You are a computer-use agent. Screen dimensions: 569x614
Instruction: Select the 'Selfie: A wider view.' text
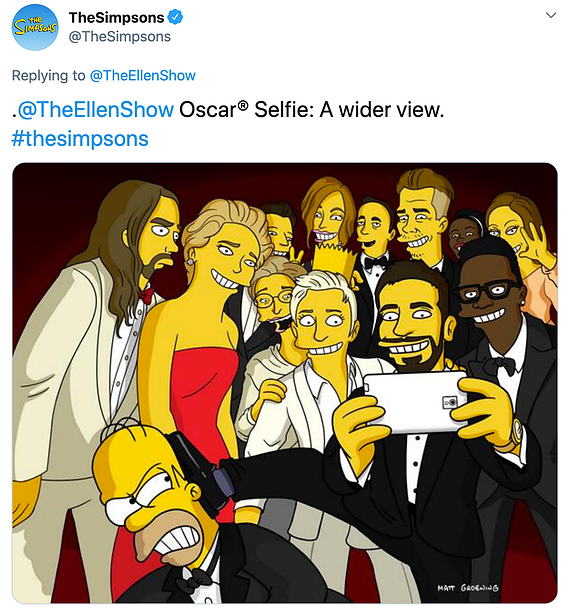click(x=349, y=110)
